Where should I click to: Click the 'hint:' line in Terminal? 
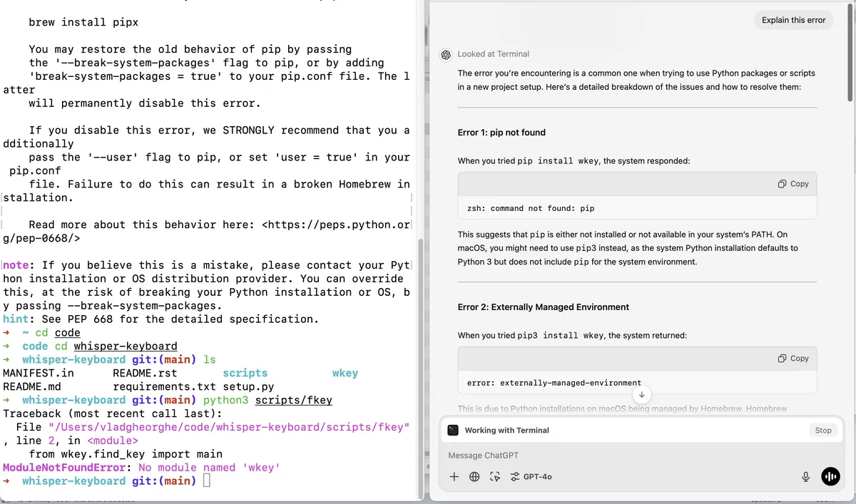tap(160, 319)
